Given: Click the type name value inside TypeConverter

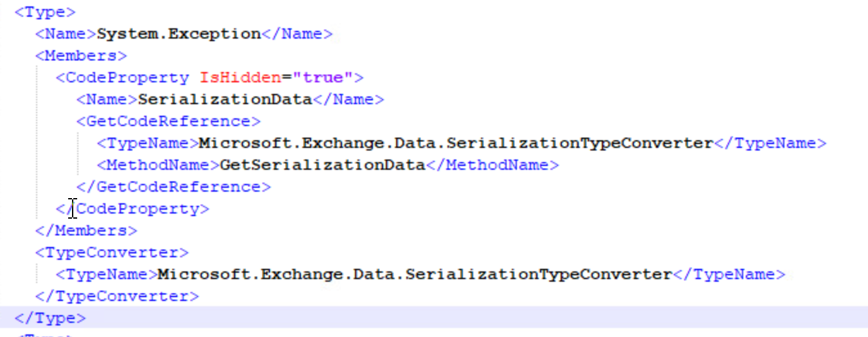Looking at the screenshot, I should tap(415, 275).
